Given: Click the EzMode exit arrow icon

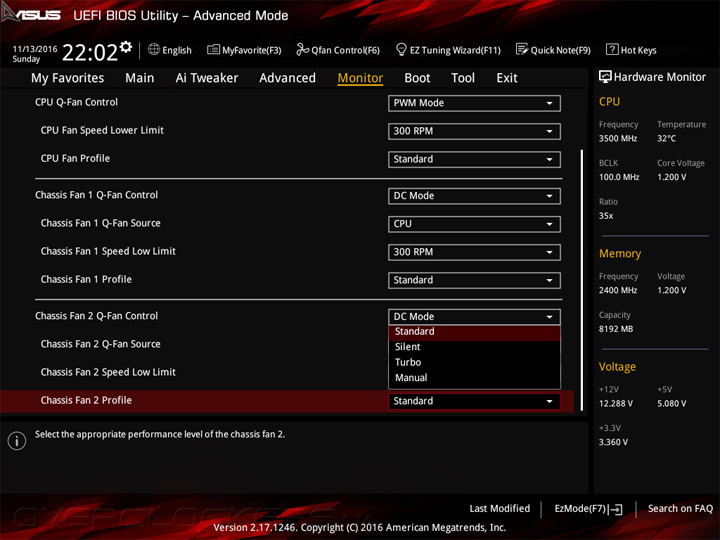Looking at the screenshot, I should [x=615, y=509].
